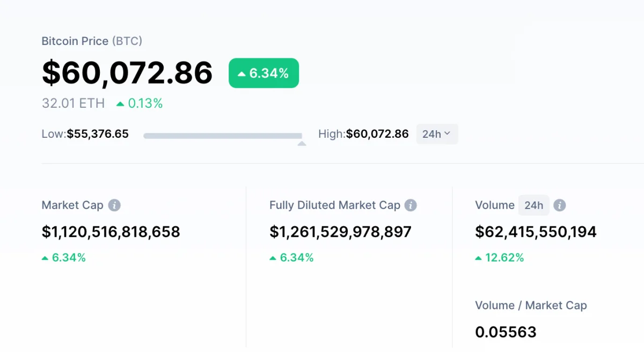Select the 0.05563 ratio value
This screenshot has height=357, width=644.
coord(506,332)
